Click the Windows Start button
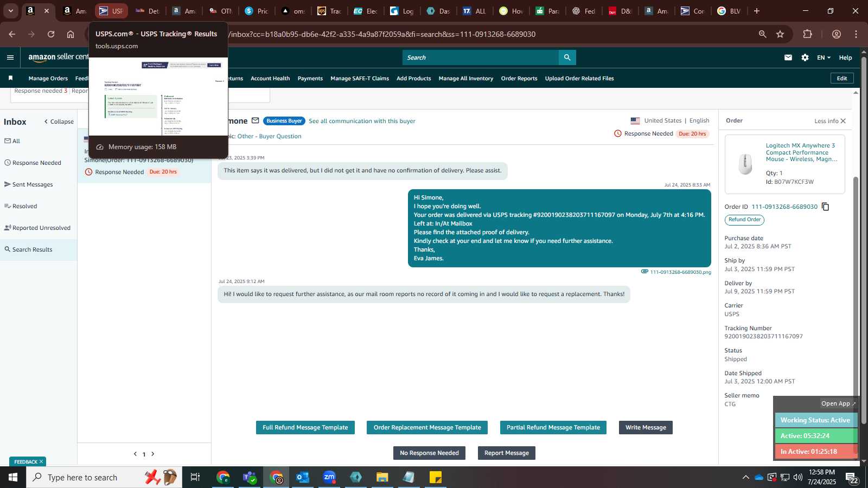Screen dimensions: 868x488 pyautogui.click(x=13, y=477)
